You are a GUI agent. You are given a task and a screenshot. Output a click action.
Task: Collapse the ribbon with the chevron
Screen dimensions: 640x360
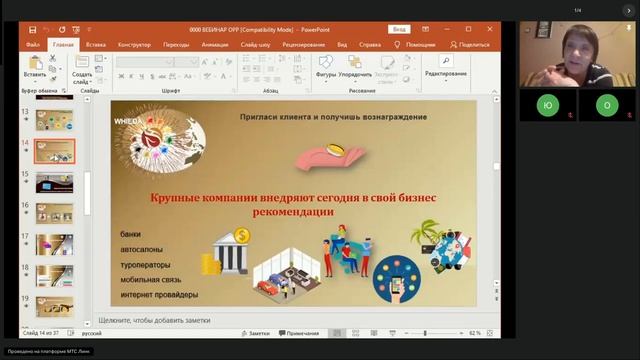click(x=494, y=91)
